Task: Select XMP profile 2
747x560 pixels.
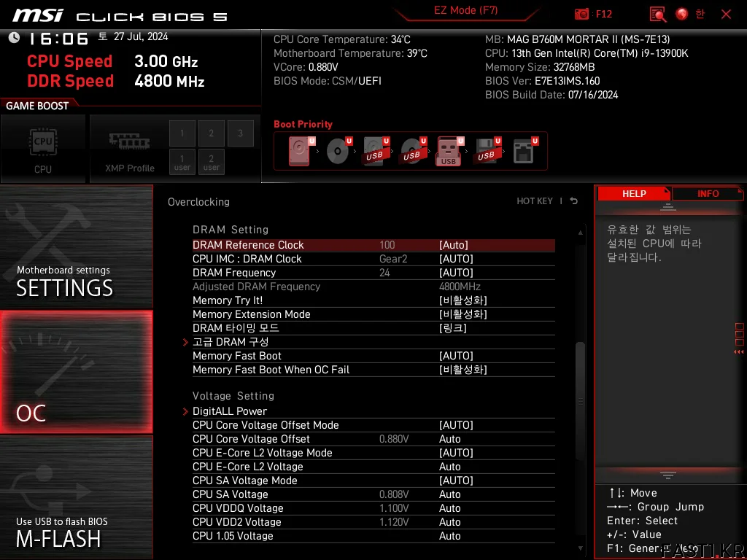Action: click(x=211, y=133)
